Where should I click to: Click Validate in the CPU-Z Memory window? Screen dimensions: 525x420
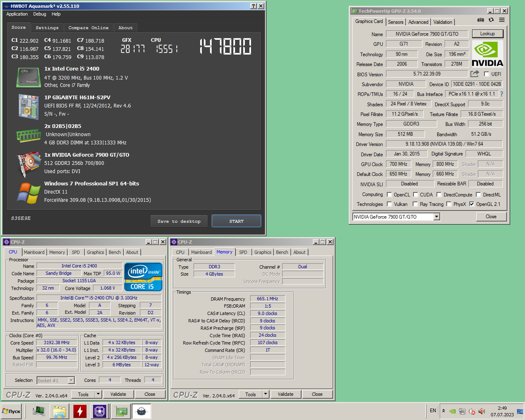pyautogui.click(x=285, y=394)
